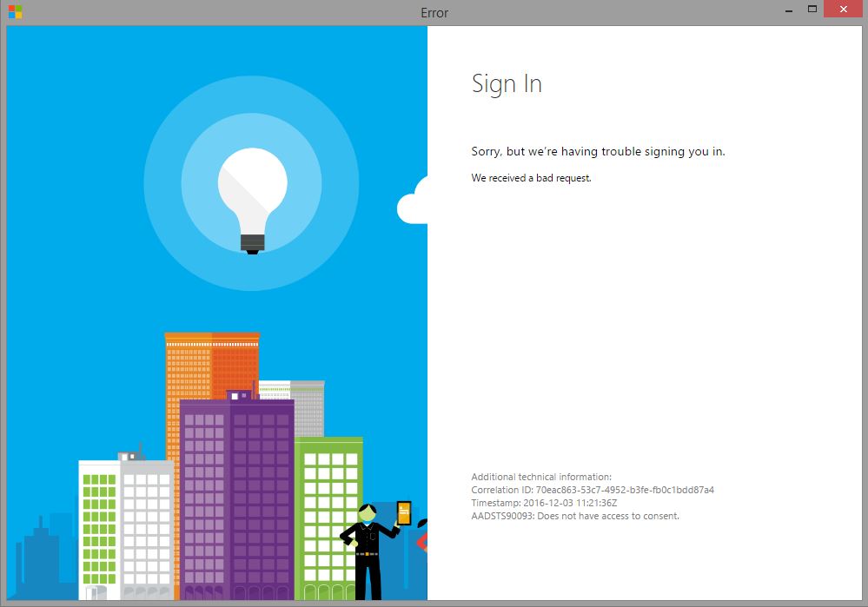Click the Microsoft logo icon in title bar

pyautogui.click(x=15, y=11)
